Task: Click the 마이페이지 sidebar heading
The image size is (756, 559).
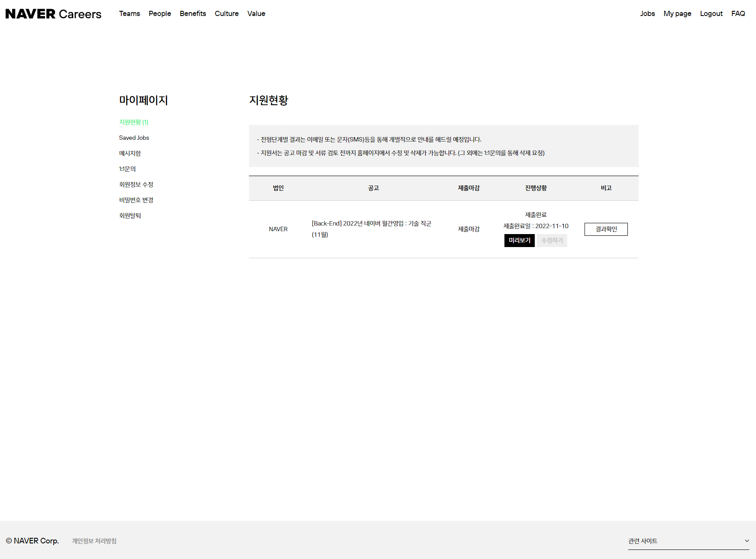Action: (x=143, y=100)
